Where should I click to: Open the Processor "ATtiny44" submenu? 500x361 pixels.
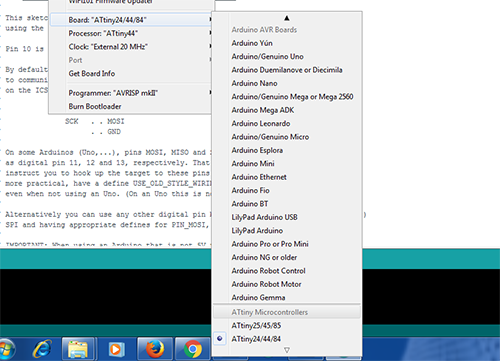[131, 33]
